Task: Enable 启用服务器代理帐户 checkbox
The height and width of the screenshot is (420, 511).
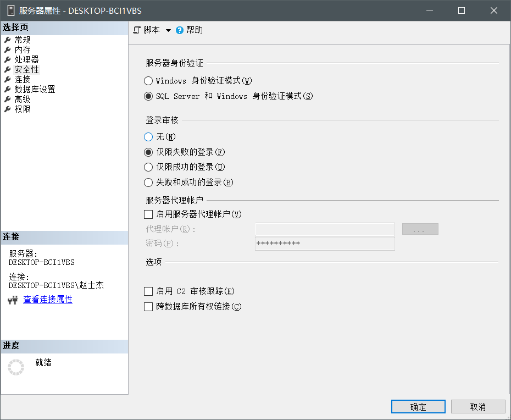Action: coord(148,214)
